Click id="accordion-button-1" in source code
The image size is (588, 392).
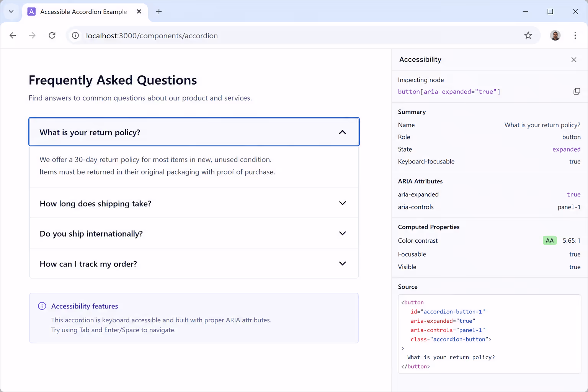tap(448, 312)
